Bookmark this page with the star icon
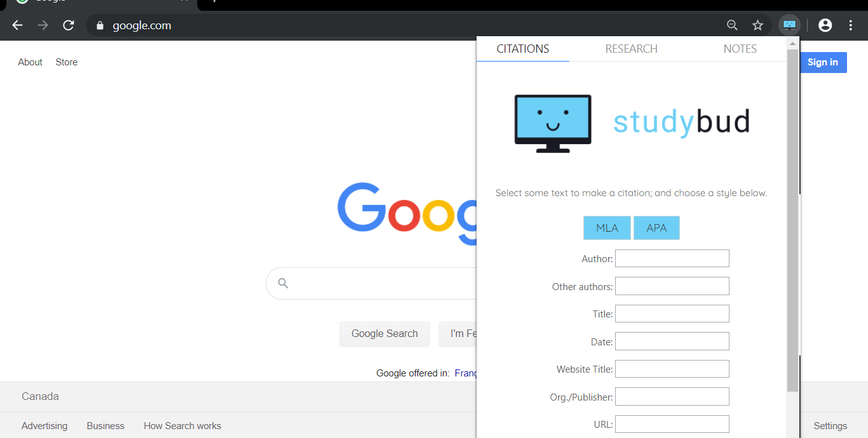The image size is (868, 438). pyautogui.click(x=757, y=25)
